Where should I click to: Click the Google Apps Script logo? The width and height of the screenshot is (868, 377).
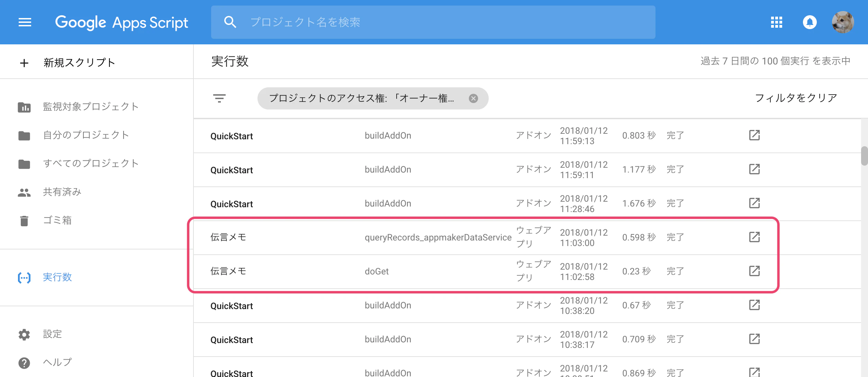click(121, 23)
